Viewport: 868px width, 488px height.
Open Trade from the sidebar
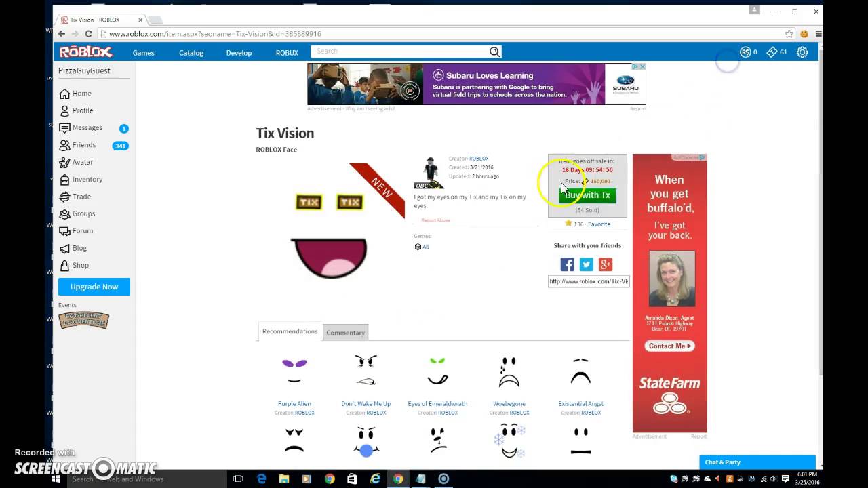[x=75, y=197]
